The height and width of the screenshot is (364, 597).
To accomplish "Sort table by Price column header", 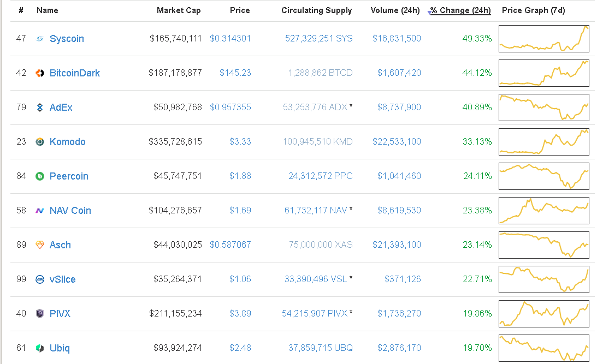I will (x=240, y=11).
